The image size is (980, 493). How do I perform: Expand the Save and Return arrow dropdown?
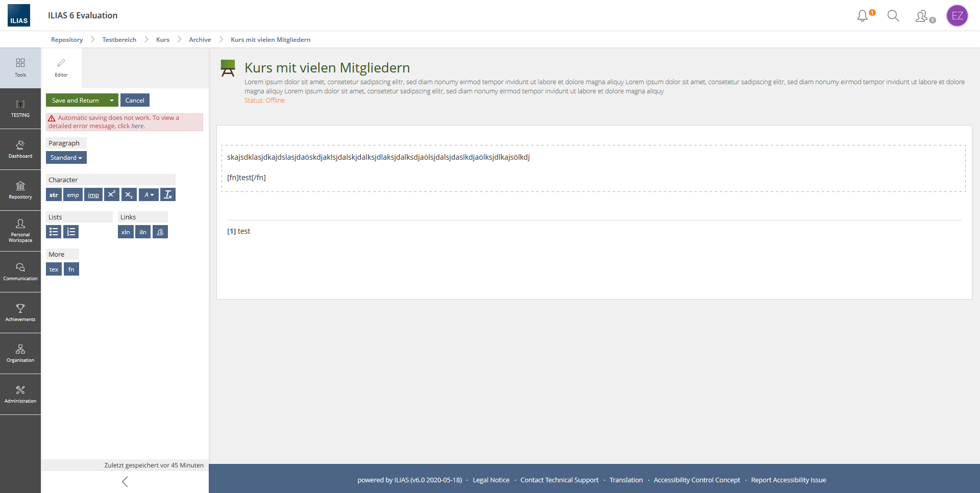[x=112, y=101]
